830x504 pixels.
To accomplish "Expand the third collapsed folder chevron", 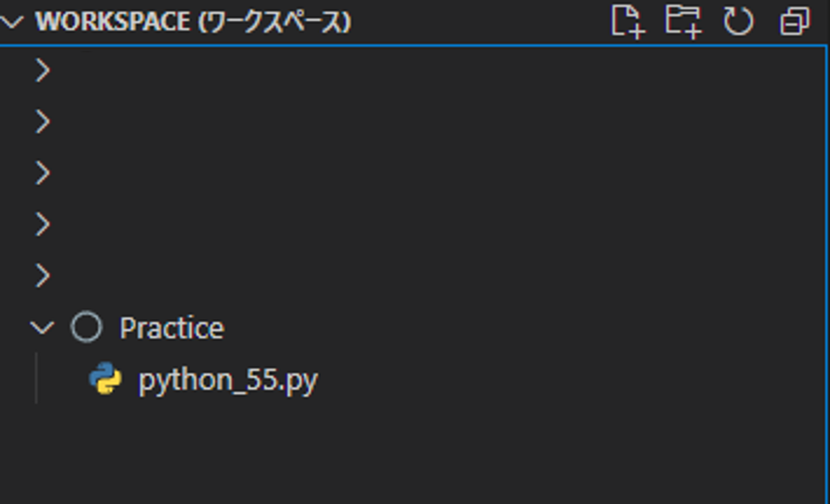I will (x=42, y=173).
